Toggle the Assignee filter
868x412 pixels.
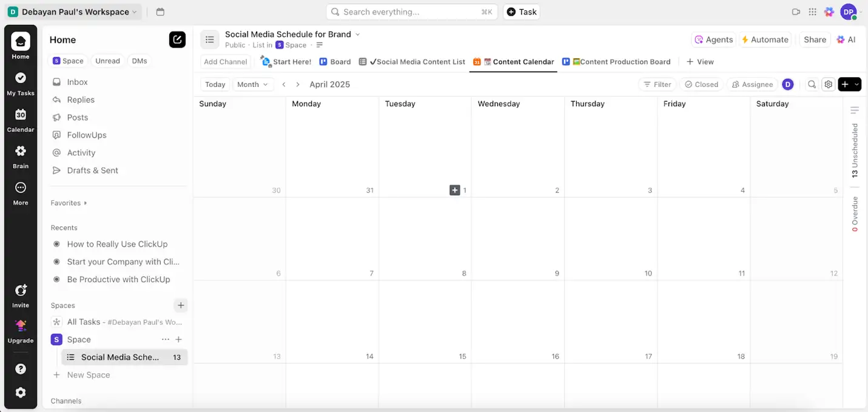click(752, 84)
